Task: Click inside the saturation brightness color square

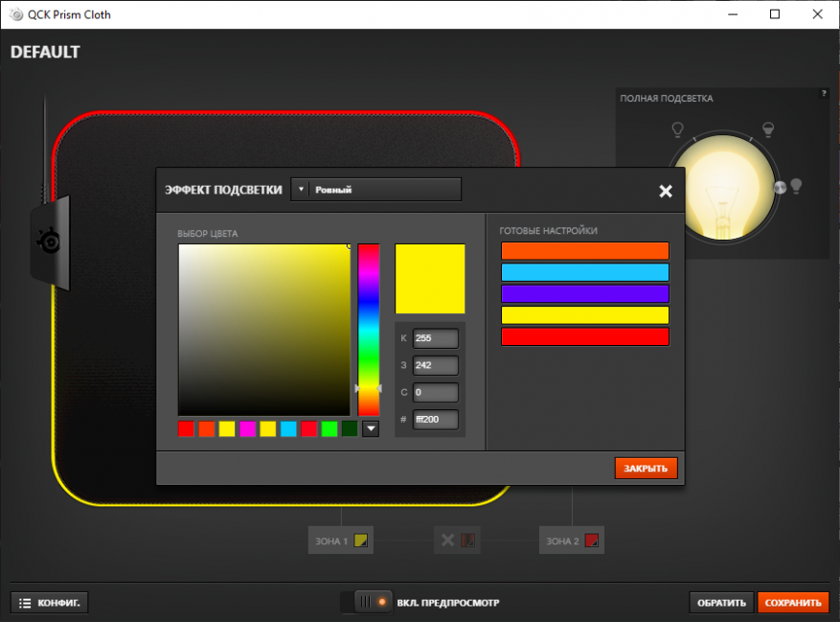Action: (x=264, y=330)
